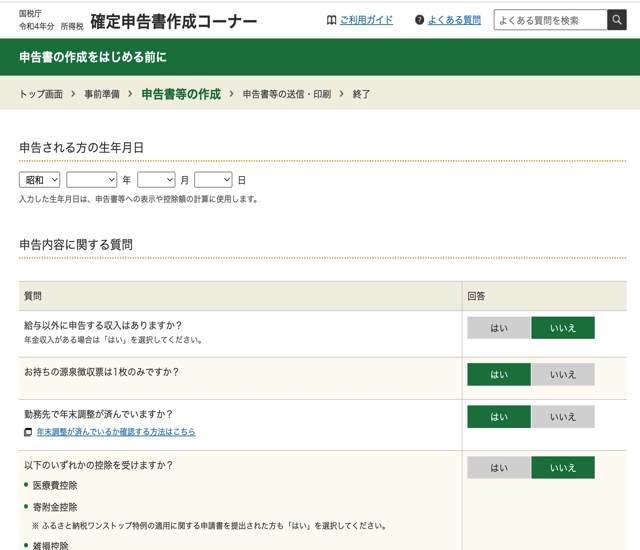Click the magnifying glass search button
This screenshot has height=550, width=640.
tap(616, 20)
